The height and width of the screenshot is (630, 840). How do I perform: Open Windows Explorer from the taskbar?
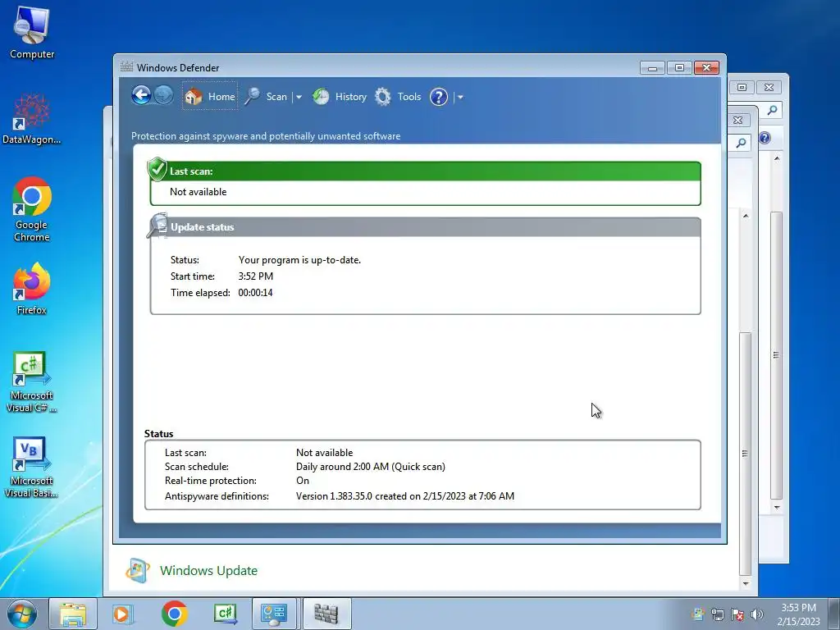pyautogui.click(x=73, y=614)
